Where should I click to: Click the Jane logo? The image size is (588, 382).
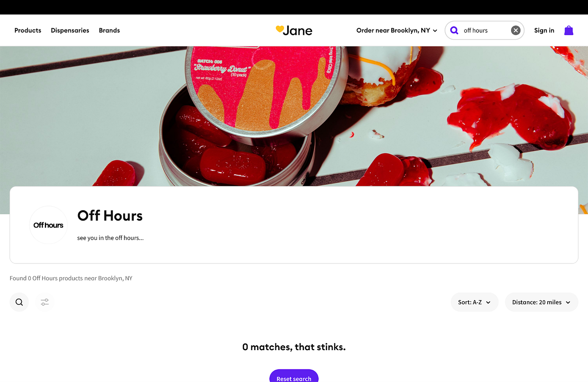point(294,30)
